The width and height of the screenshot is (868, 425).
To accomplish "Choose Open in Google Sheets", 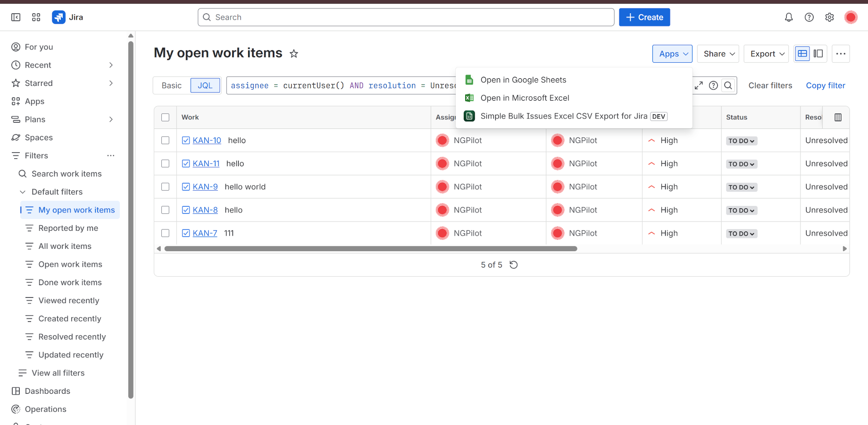I will tap(523, 80).
